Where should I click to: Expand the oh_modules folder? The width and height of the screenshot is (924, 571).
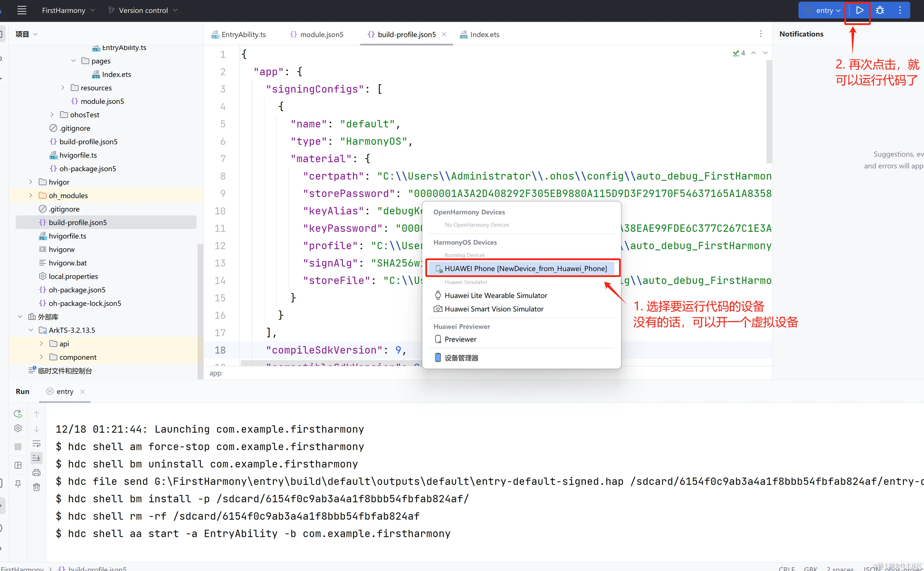(31, 195)
